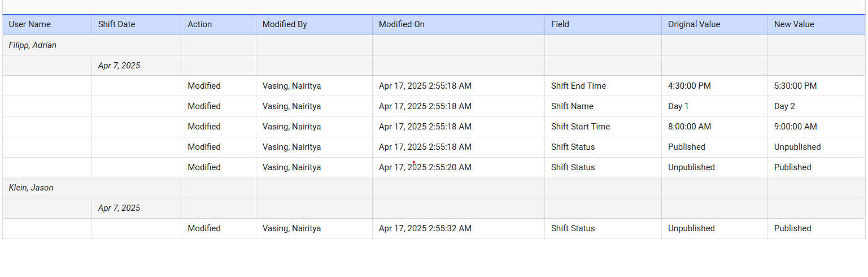The width and height of the screenshot is (868, 277).
Task: Click the Modified By column header
Action: point(285,24)
